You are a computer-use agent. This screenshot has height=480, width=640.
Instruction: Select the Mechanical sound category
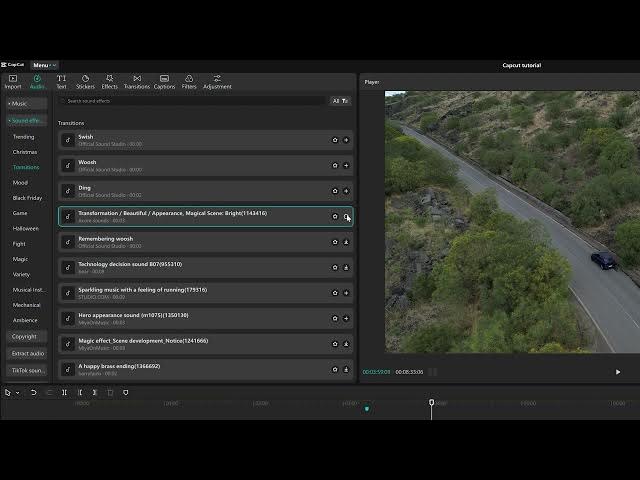click(27, 305)
